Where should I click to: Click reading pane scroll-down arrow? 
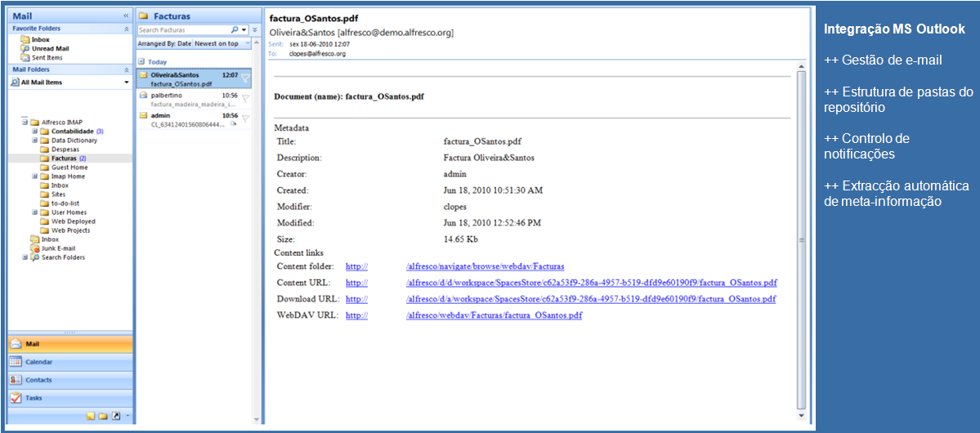(x=802, y=415)
